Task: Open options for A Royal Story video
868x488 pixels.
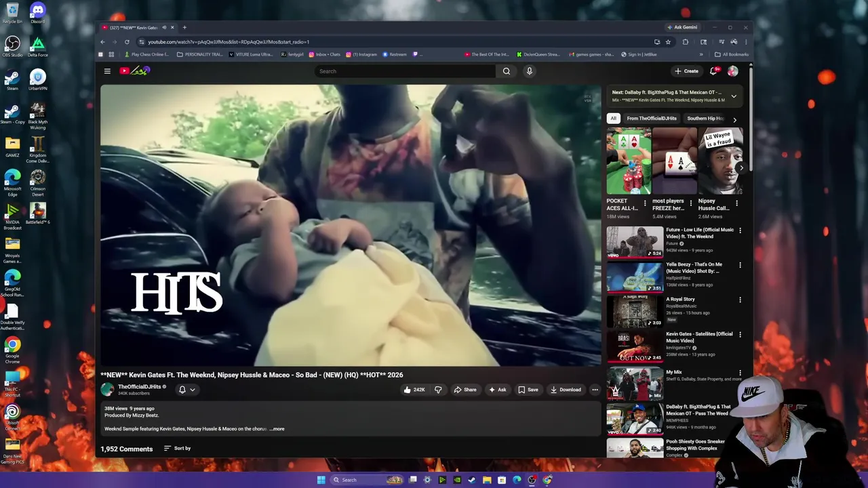Action: click(x=740, y=300)
